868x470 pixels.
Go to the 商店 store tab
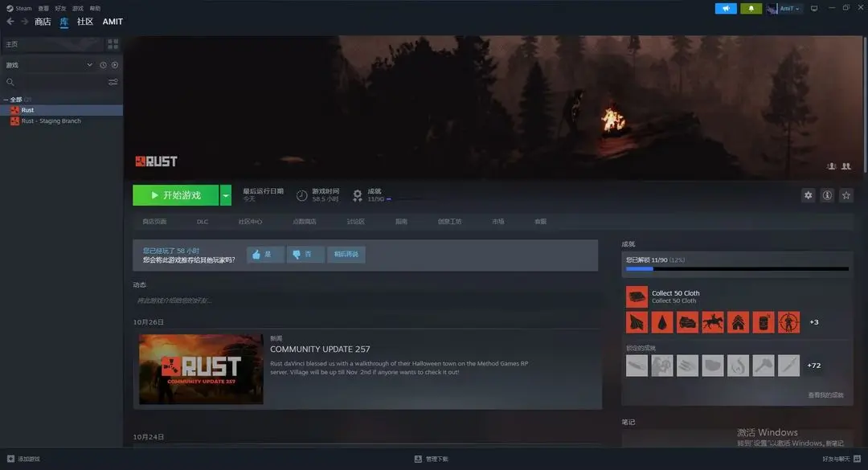(43, 22)
